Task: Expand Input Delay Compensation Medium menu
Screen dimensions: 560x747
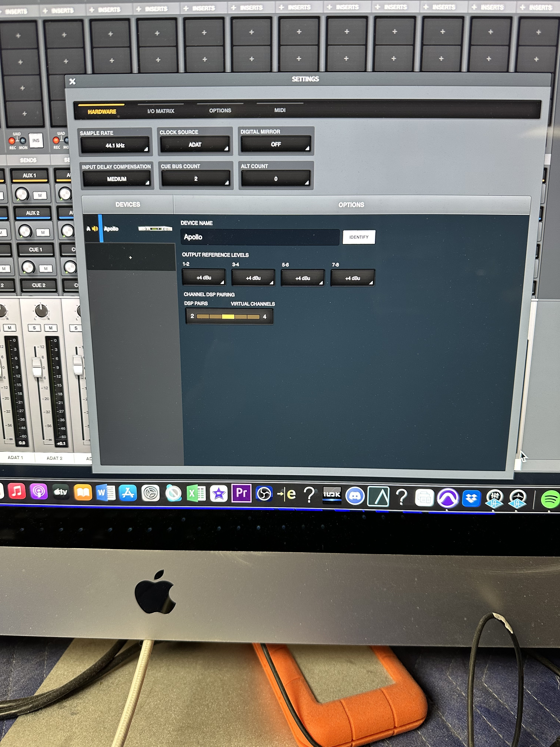Action: [x=117, y=179]
